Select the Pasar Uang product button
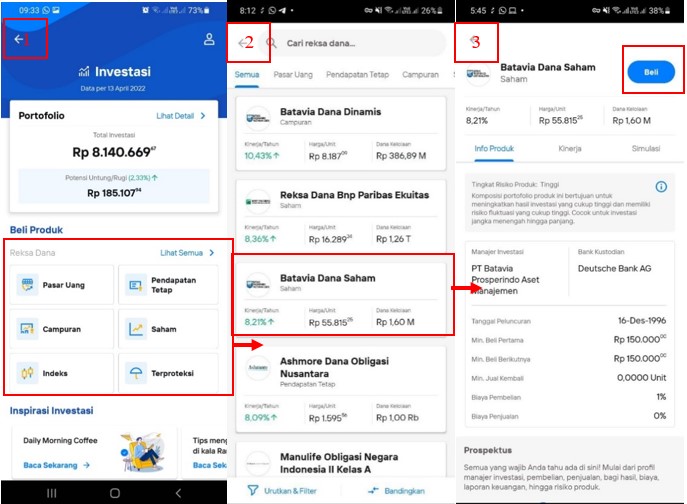Screen dimensions: 687x504 click(62, 285)
